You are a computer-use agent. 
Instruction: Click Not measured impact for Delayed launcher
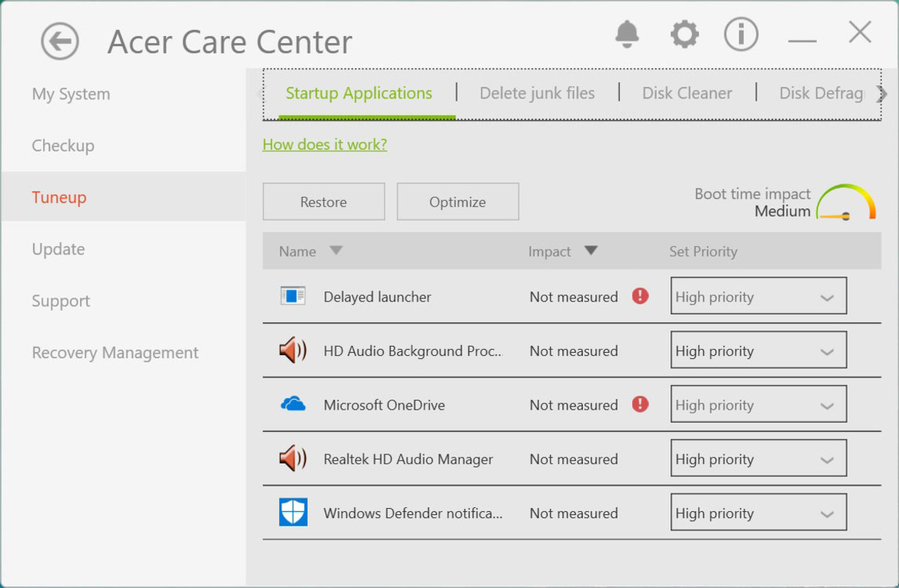click(574, 296)
